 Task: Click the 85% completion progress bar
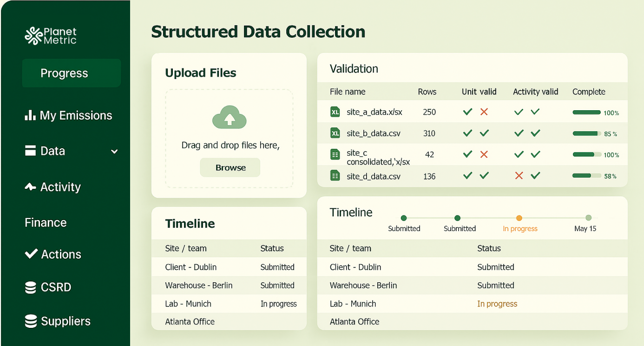pos(586,133)
